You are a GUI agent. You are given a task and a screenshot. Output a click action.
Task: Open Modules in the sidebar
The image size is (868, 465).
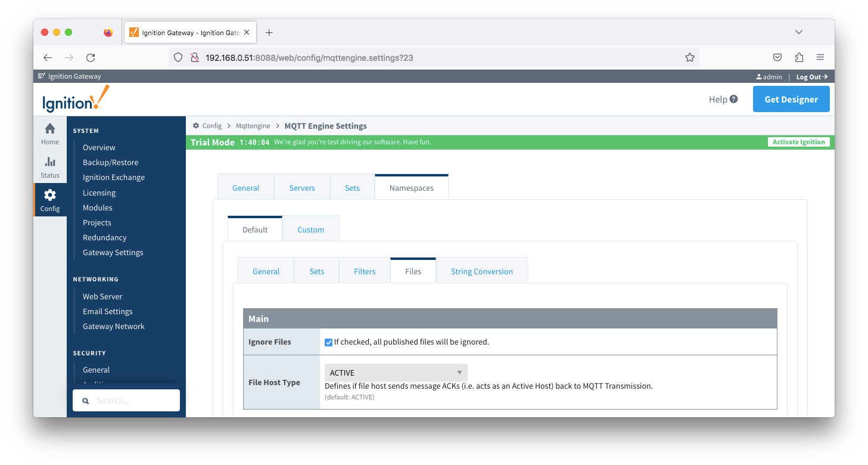coord(98,207)
